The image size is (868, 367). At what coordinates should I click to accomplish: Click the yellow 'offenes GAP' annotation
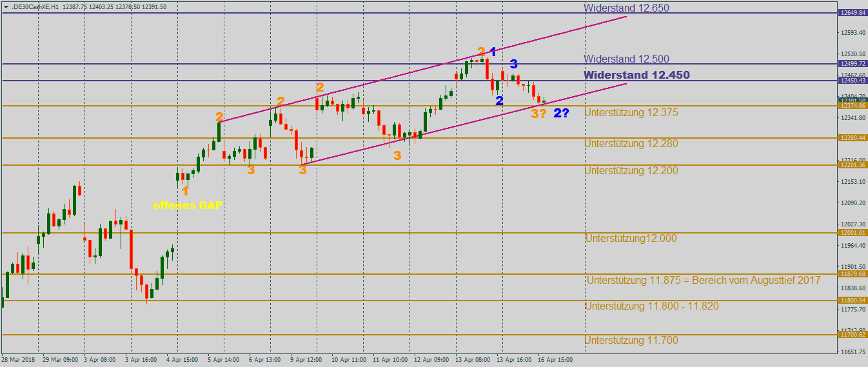click(189, 206)
